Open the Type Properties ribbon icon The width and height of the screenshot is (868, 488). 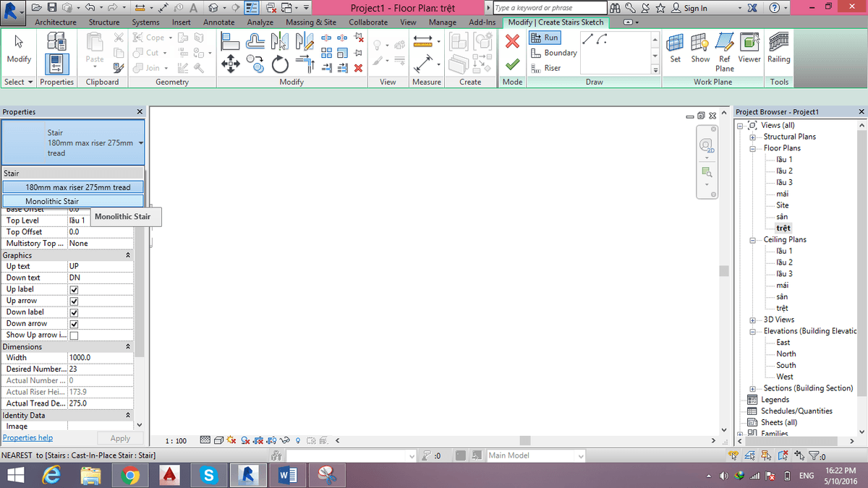[56, 42]
